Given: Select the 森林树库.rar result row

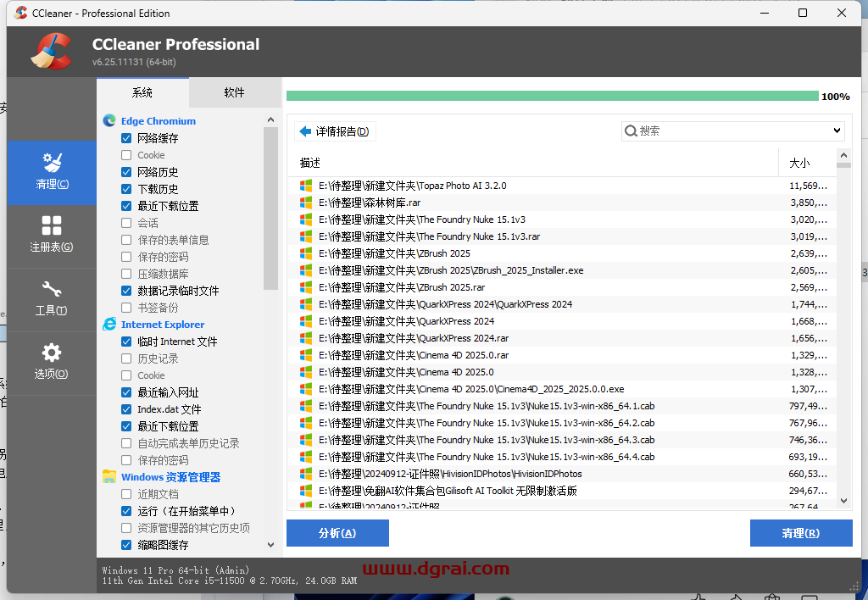Looking at the screenshot, I should click(x=563, y=203).
